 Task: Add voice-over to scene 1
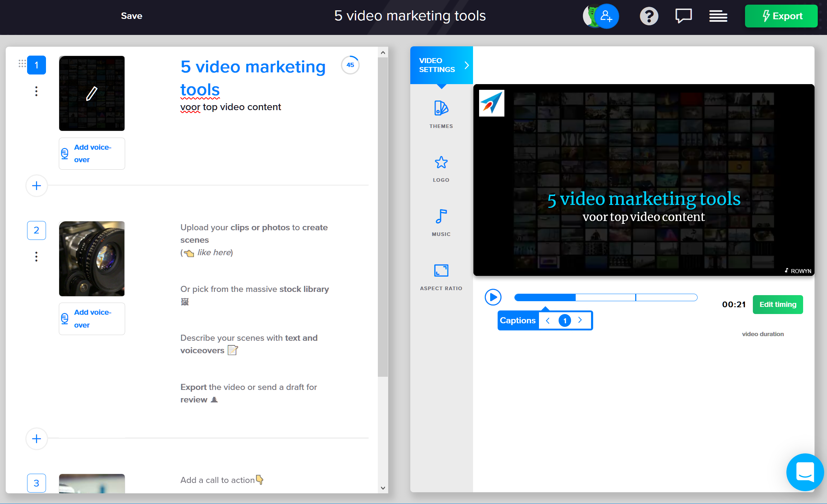tap(92, 154)
